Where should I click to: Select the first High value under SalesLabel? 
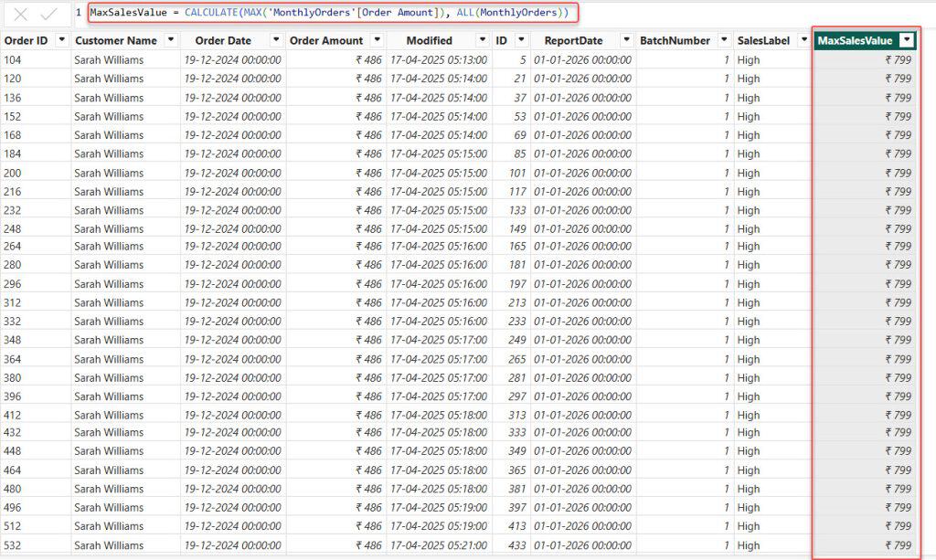748,59
